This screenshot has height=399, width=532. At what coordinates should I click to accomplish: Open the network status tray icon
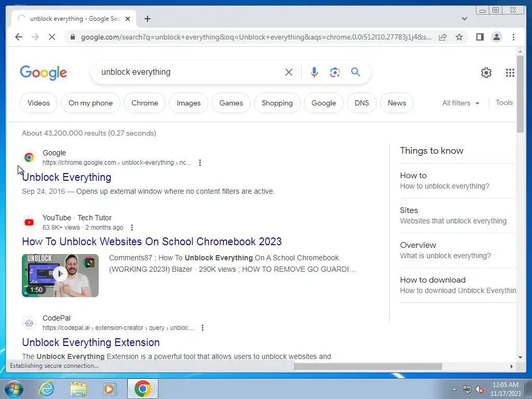click(x=467, y=389)
